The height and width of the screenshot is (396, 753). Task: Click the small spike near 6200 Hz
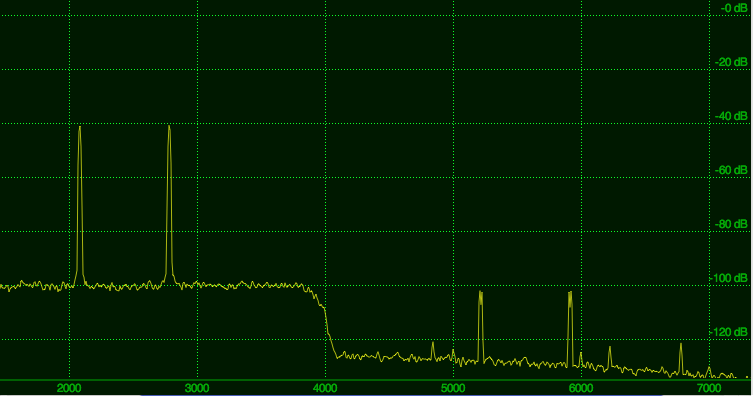pyautogui.click(x=609, y=358)
